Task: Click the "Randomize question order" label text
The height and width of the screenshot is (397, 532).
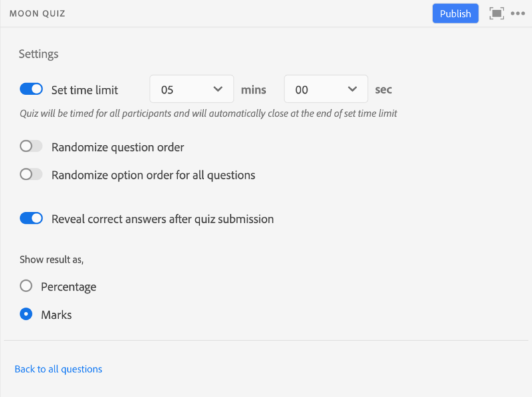Action: pos(118,147)
